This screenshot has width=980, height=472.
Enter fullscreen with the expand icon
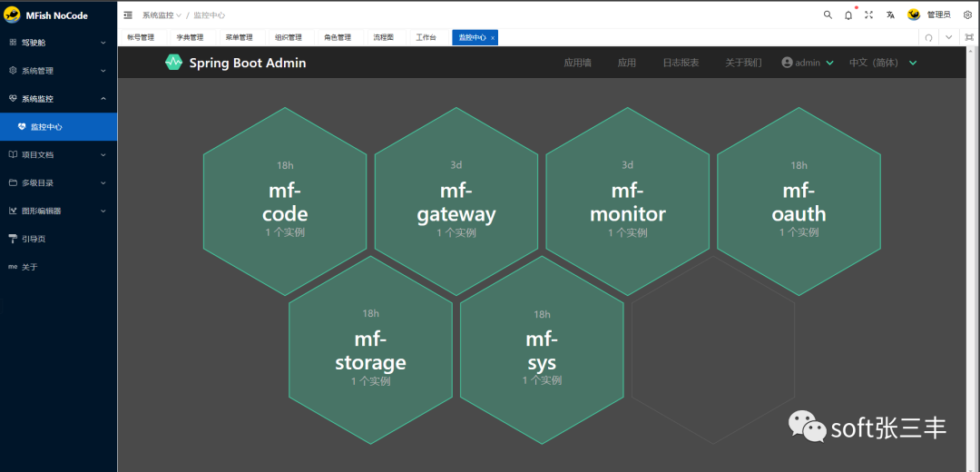point(869,15)
